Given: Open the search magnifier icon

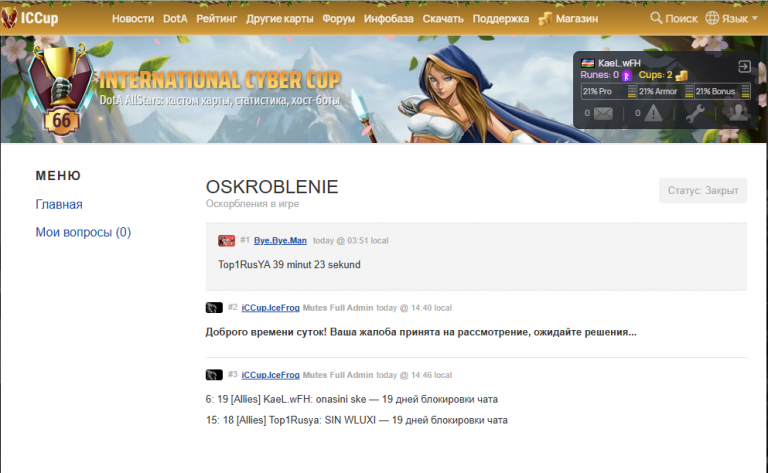Looking at the screenshot, I should pos(656,18).
